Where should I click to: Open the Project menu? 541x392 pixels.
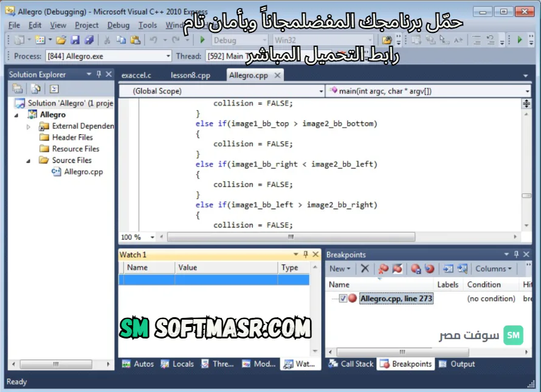click(x=86, y=25)
